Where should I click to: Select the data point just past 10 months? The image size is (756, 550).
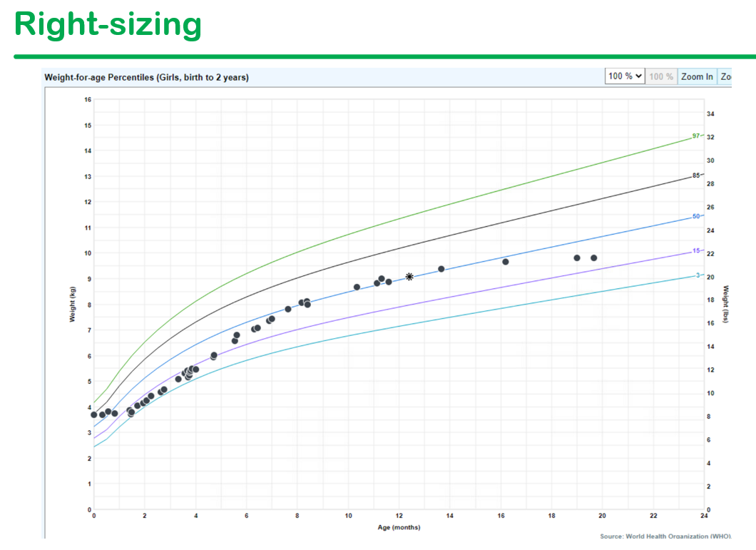tap(357, 287)
